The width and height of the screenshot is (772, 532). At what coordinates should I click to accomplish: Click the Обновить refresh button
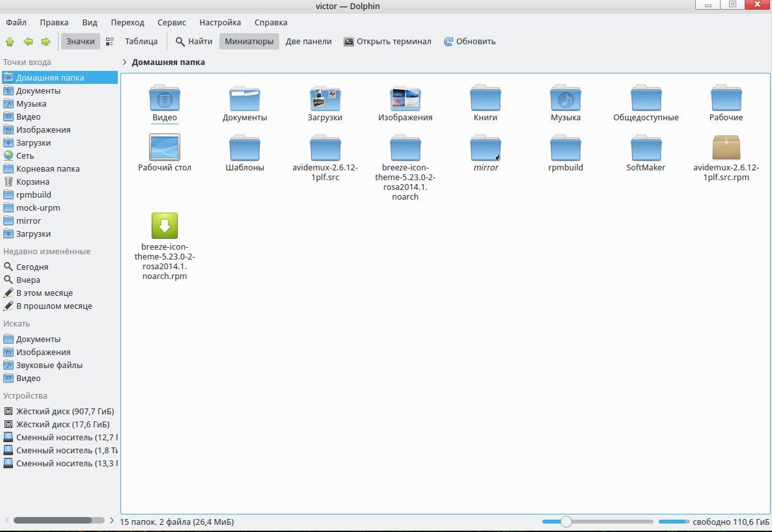tap(469, 42)
